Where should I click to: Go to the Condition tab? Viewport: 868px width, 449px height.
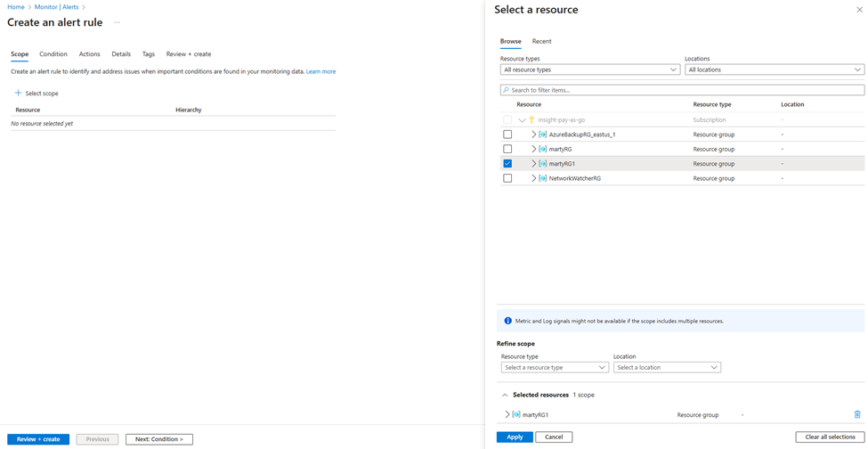pos(53,54)
